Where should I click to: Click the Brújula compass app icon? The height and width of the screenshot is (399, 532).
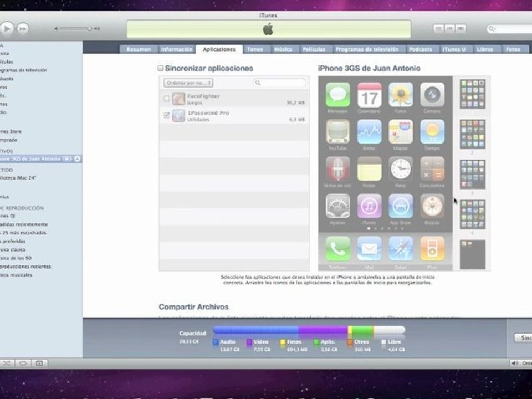432,206
